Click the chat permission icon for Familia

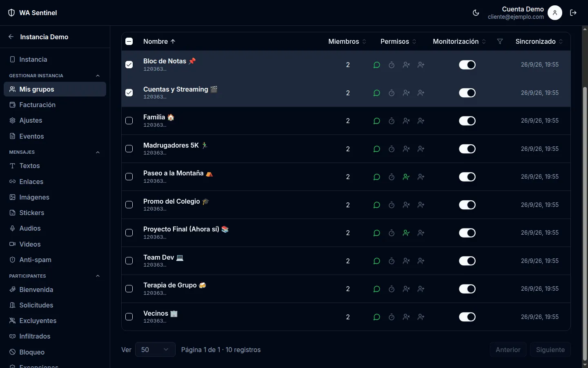click(377, 121)
